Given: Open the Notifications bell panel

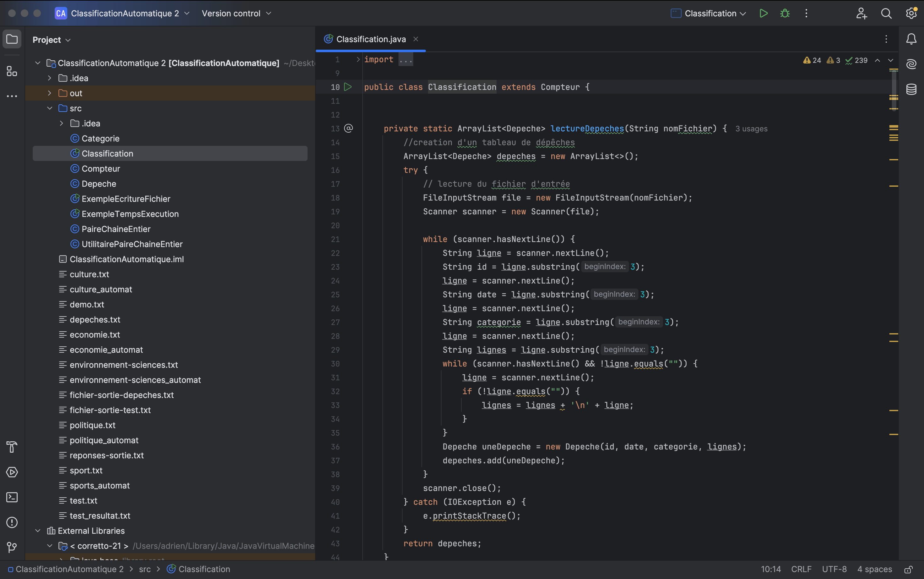Looking at the screenshot, I should 911,39.
